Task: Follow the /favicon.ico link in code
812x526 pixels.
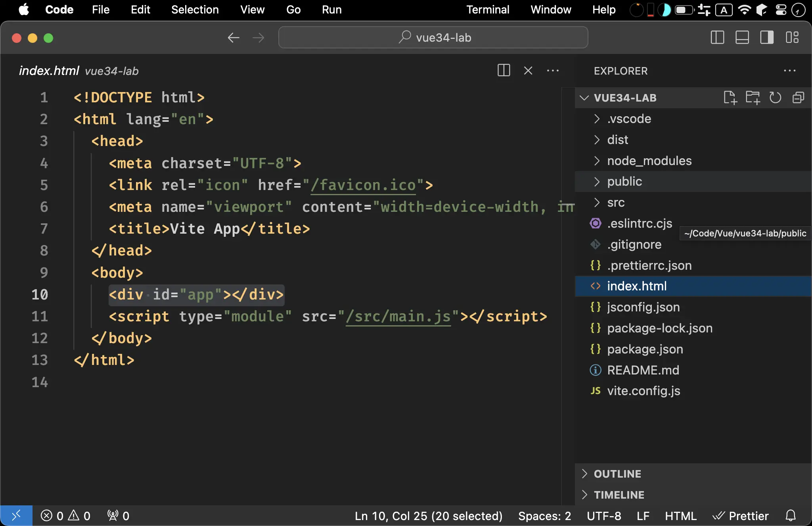Action: [x=363, y=185]
